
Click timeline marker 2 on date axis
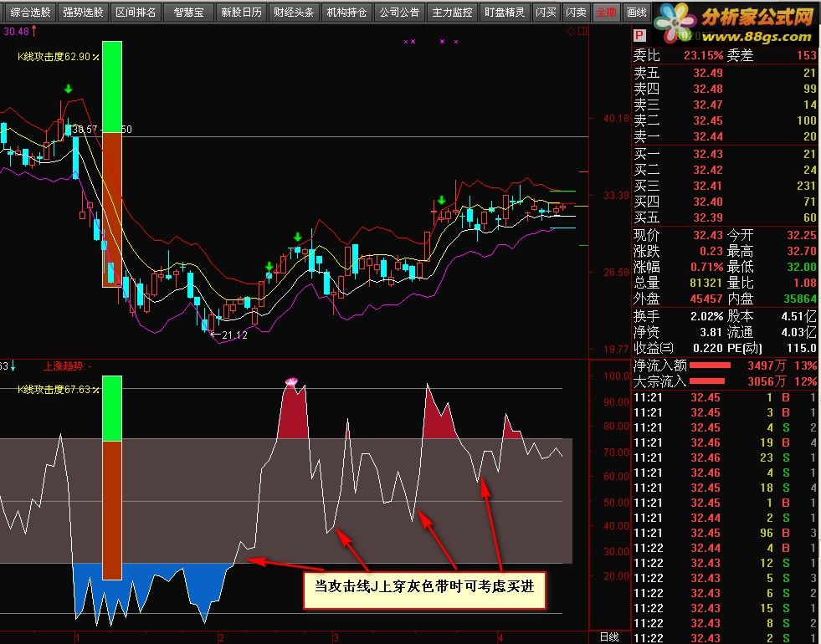(x=222, y=637)
